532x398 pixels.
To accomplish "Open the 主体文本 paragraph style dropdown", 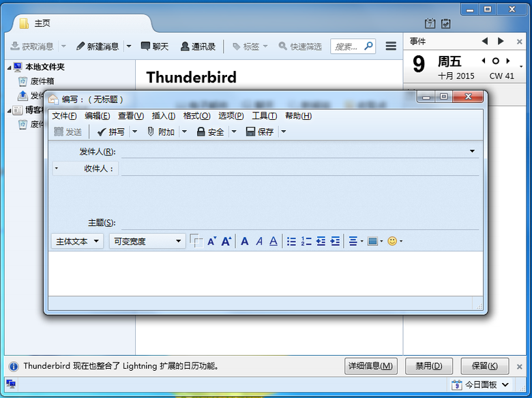I will (x=77, y=241).
